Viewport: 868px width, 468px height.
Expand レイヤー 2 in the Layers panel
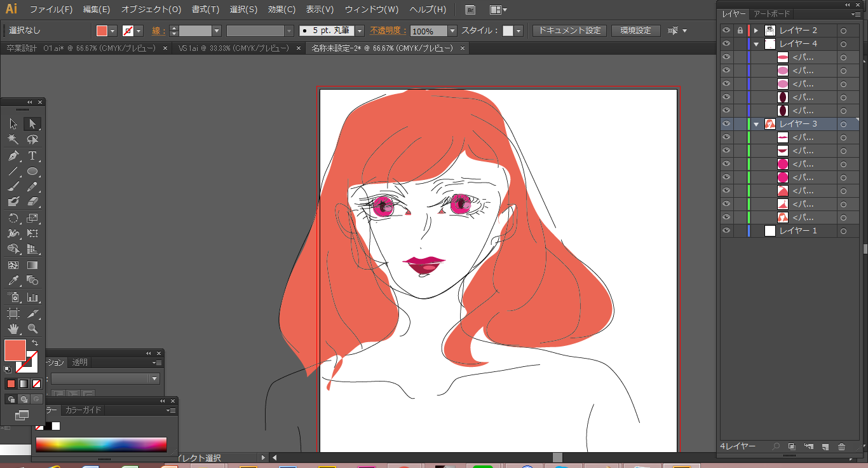[756, 31]
